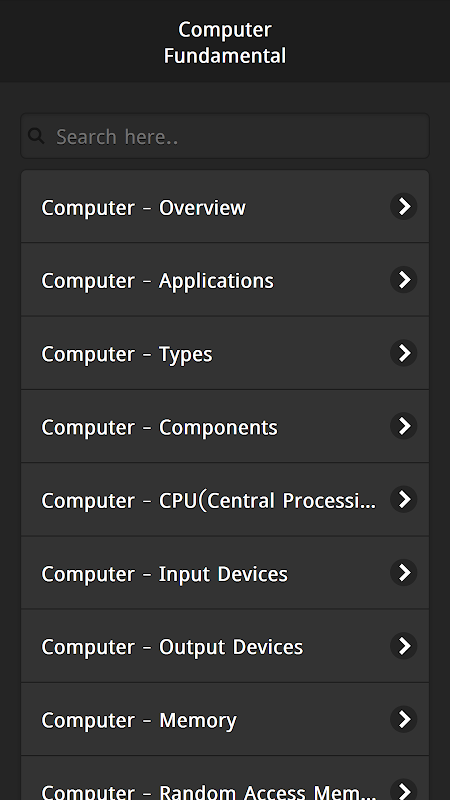Click into the Search here field
The image size is (450, 800).
[225, 136]
